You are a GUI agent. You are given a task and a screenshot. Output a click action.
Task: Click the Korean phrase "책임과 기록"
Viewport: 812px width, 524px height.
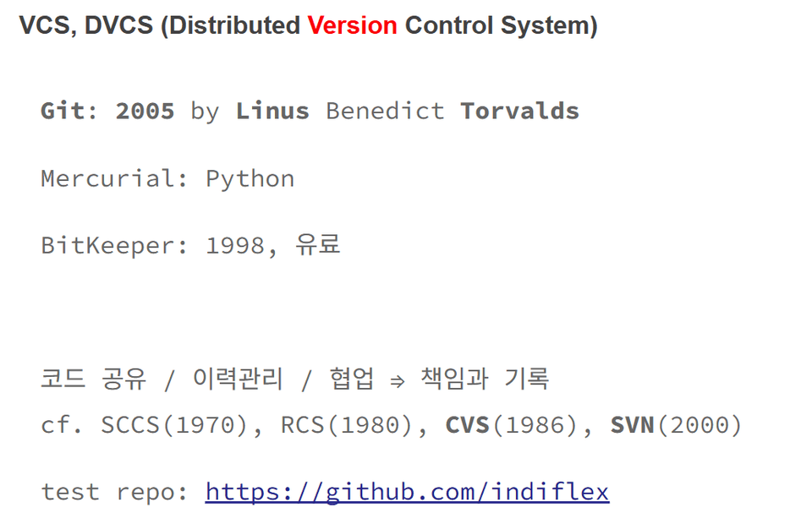(485, 379)
